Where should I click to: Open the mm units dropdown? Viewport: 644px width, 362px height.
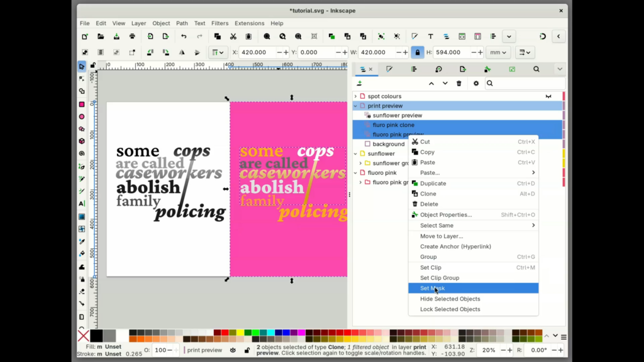(x=497, y=52)
